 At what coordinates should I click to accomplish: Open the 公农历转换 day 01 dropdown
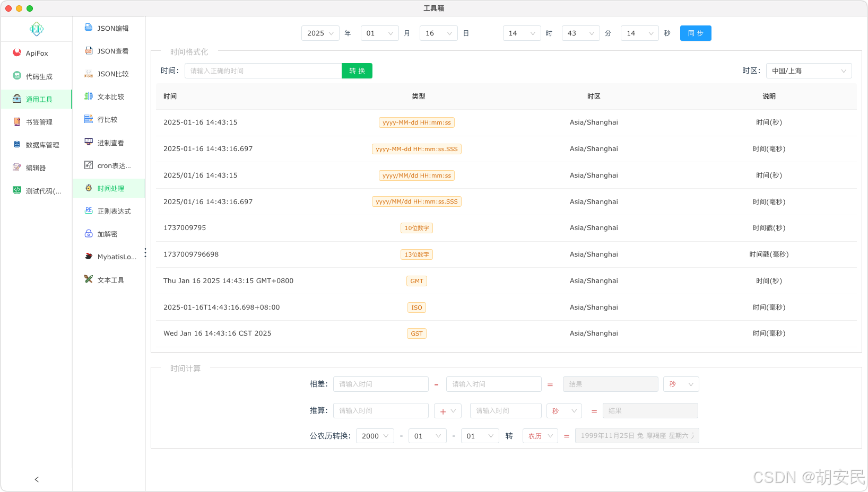click(x=480, y=436)
